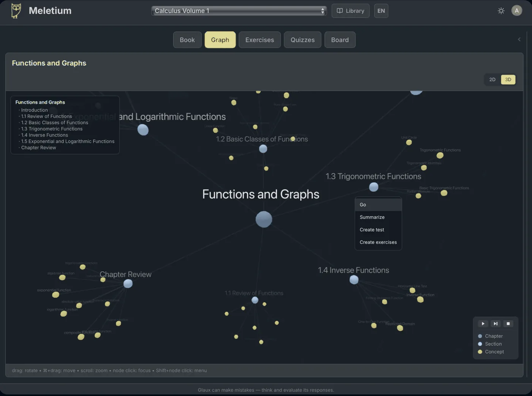532x396 pixels.
Task: Click the step-forward playback button
Action: point(496,323)
